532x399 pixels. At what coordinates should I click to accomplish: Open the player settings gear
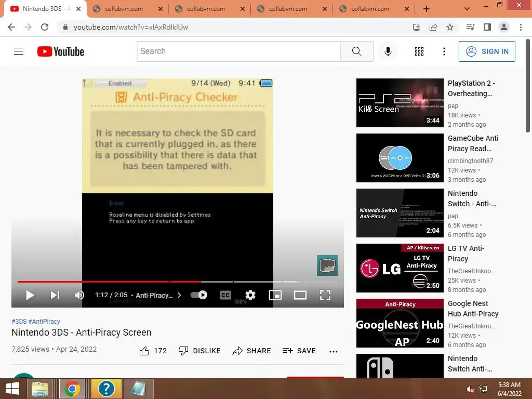250,295
